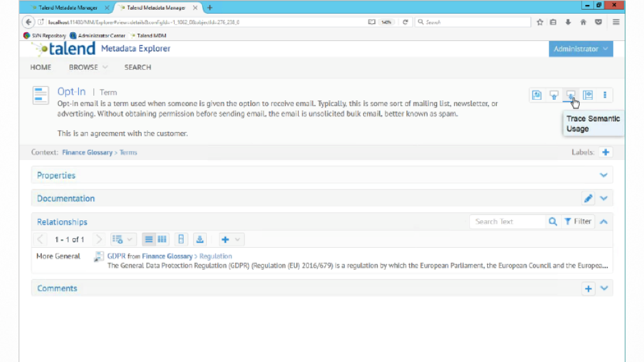Image resolution: width=644 pixels, height=362 pixels.
Task: Expand the Comments section chevron
Action: pos(604,289)
